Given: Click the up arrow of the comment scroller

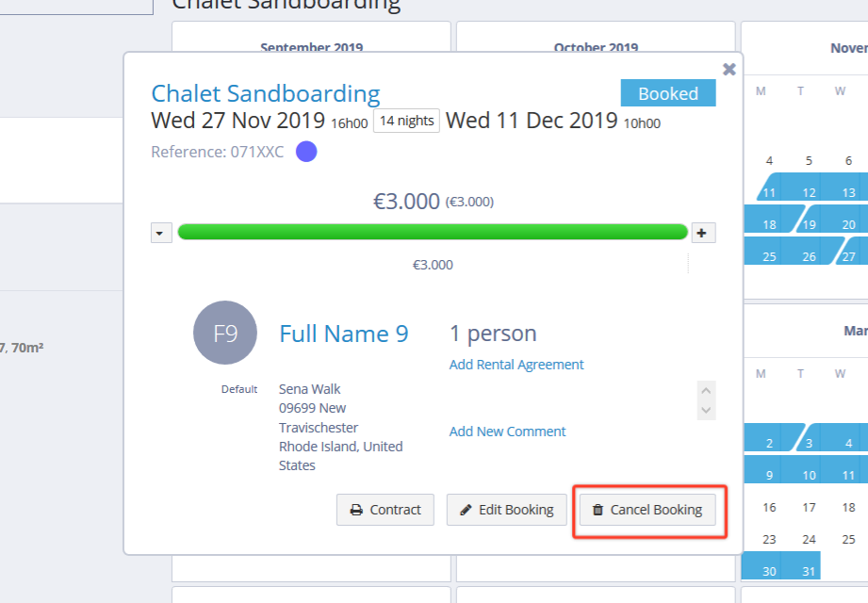Looking at the screenshot, I should tap(706, 391).
